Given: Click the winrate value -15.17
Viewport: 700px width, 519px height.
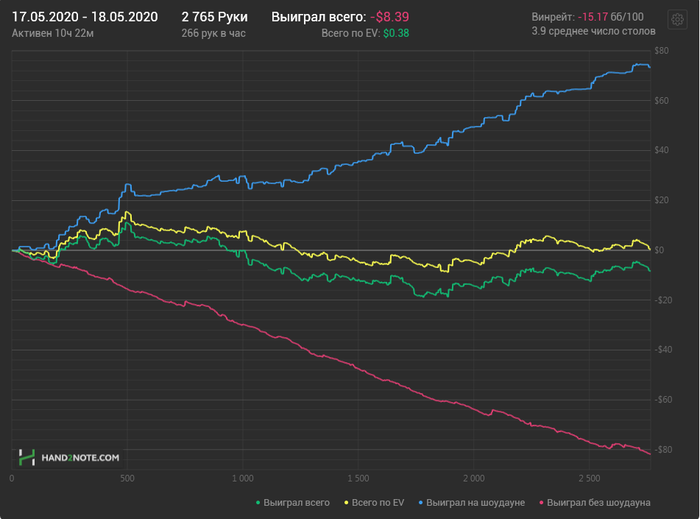Looking at the screenshot, I should [x=593, y=17].
